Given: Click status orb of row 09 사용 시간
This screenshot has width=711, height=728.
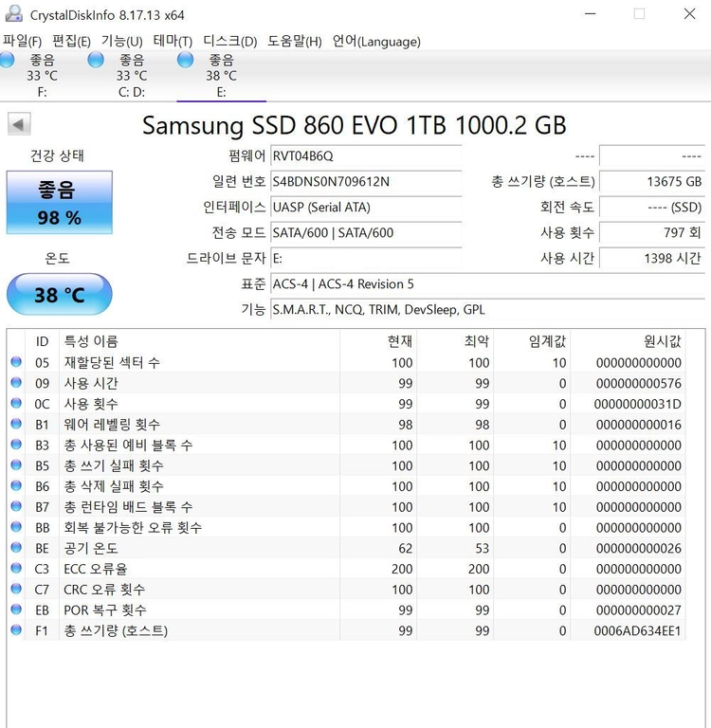Looking at the screenshot, I should coord(16,382).
